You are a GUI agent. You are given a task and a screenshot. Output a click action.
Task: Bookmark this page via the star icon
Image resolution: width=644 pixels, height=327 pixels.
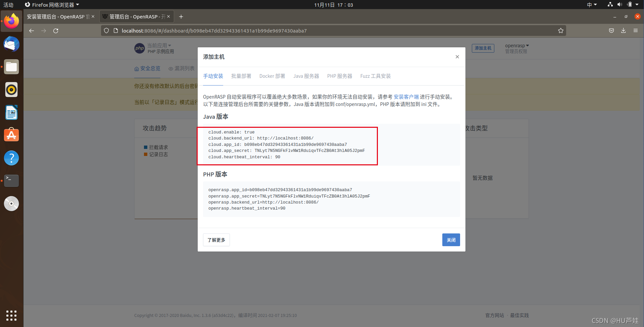(x=560, y=31)
